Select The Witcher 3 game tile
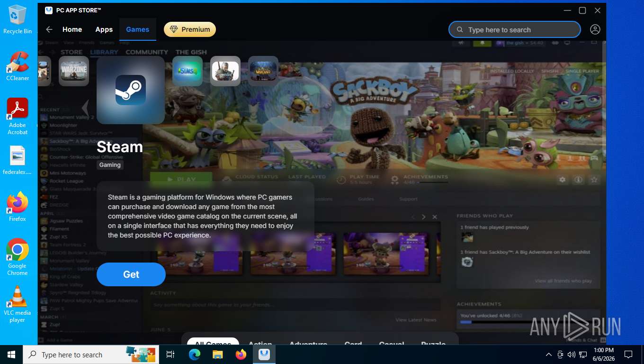The width and height of the screenshot is (644, 364). 225,71
